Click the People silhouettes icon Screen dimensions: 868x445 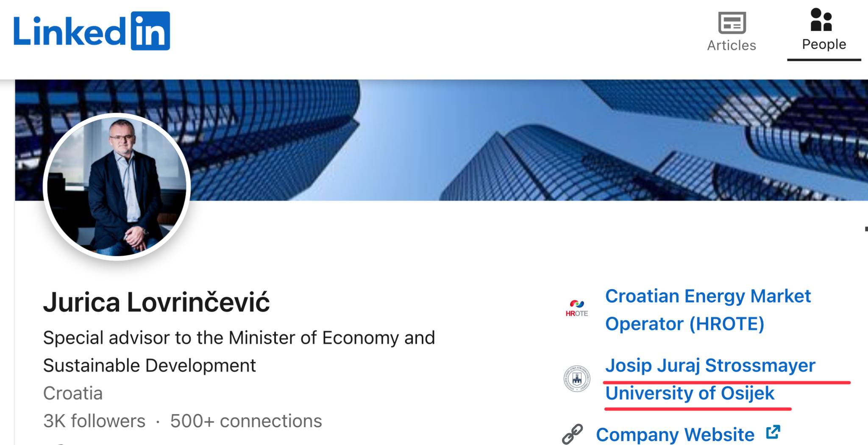pyautogui.click(x=821, y=20)
